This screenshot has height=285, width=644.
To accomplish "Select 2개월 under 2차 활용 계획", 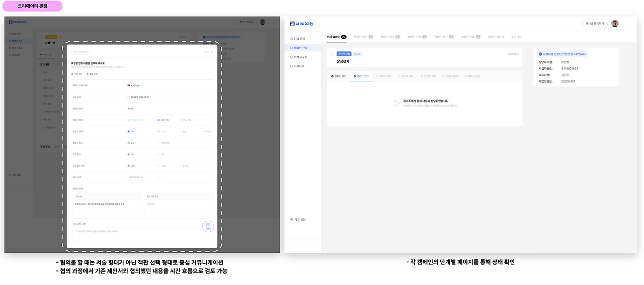I will [x=184, y=165].
